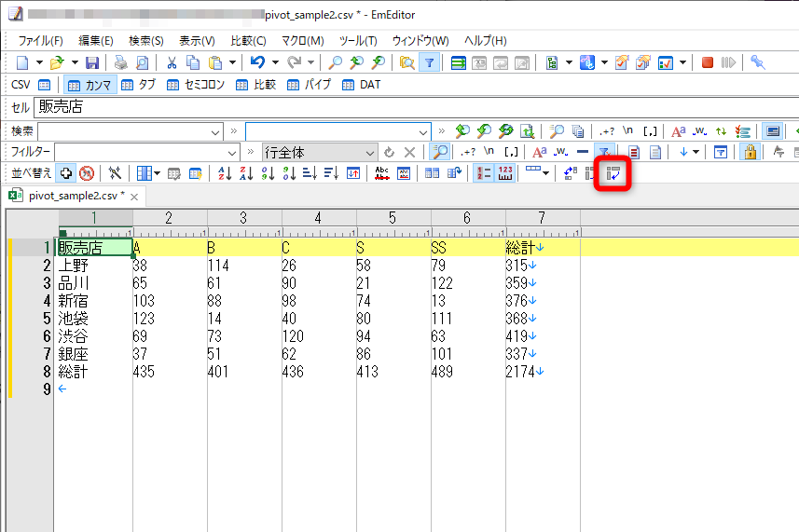Undo last action with blue arrow
Screen dimensions: 799x532
[257, 62]
